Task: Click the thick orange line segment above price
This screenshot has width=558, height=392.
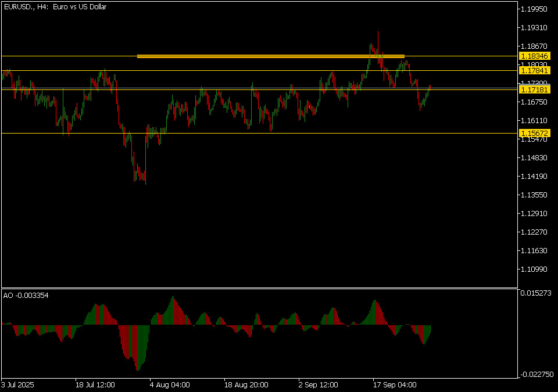Action: coord(271,56)
